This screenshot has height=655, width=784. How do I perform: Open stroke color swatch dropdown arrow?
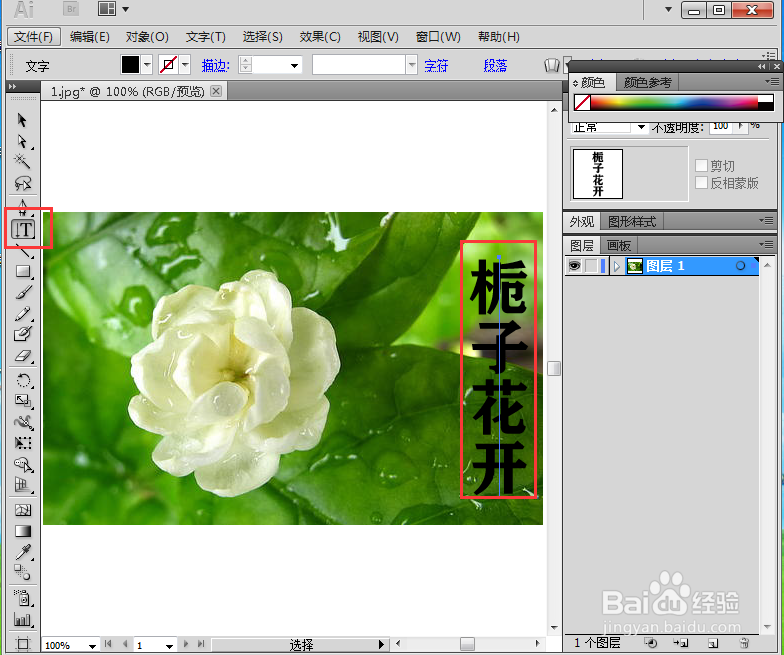coord(186,64)
